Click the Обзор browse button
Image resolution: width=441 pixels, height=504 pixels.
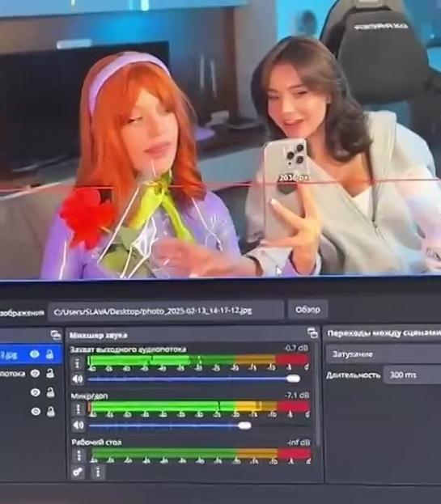point(307,310)
